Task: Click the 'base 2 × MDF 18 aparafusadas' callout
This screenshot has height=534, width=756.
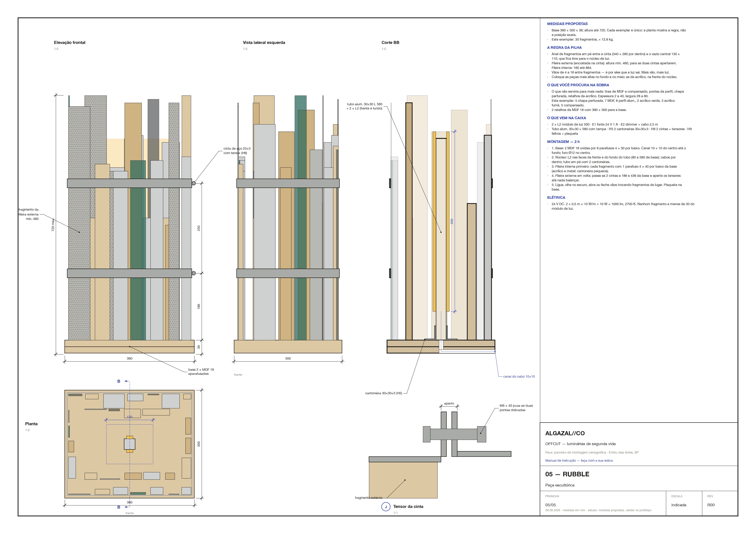Action: click(x=201, y=372)
